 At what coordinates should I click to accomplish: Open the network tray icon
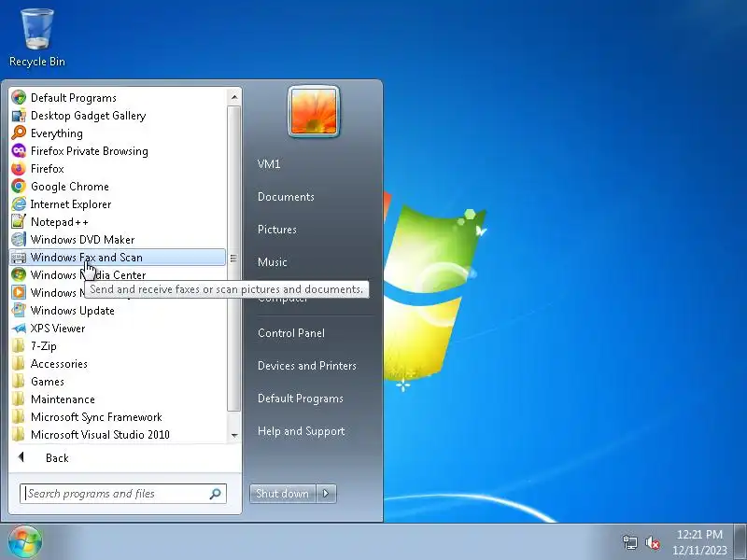pyautogui.click(x=629, y=542)
